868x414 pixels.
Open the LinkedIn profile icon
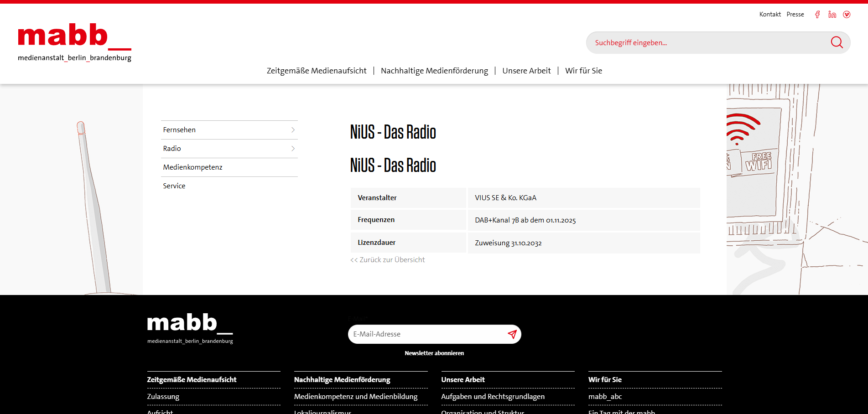coord(832,15)
